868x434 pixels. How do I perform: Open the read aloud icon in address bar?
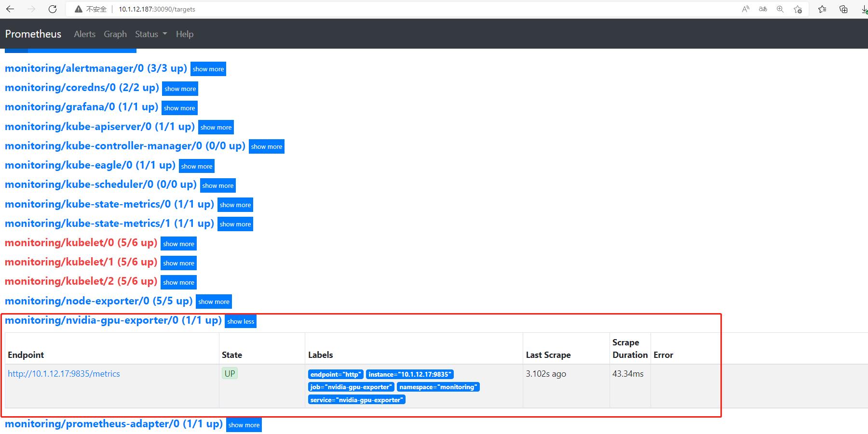[x=746, y=9]
